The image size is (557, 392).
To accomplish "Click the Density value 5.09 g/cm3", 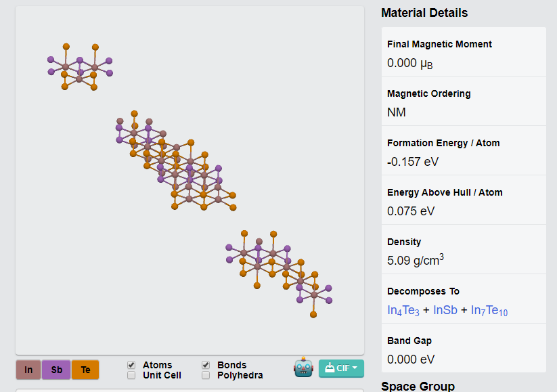I will tap(415, 260).
